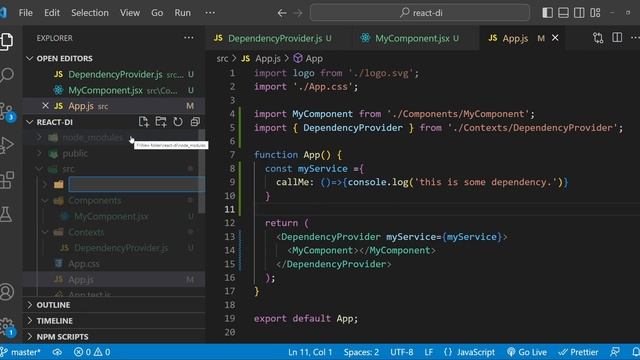Screen dimensions: 640x360
Task: Open Source Control view with badge
Action: click(x=7, y=111)
